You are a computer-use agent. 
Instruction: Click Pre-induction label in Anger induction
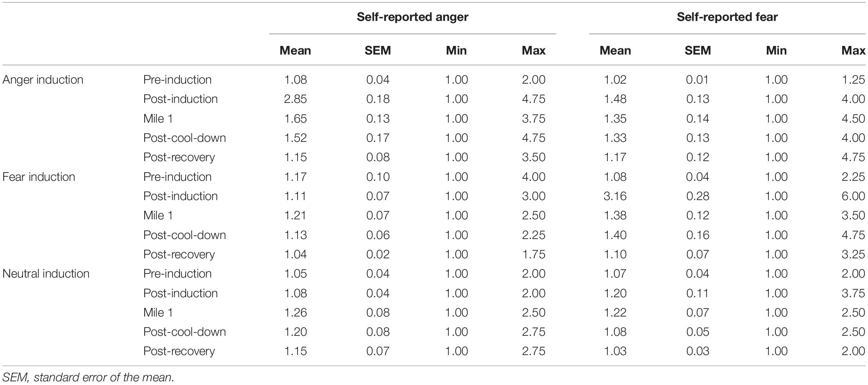click(177, 80)
